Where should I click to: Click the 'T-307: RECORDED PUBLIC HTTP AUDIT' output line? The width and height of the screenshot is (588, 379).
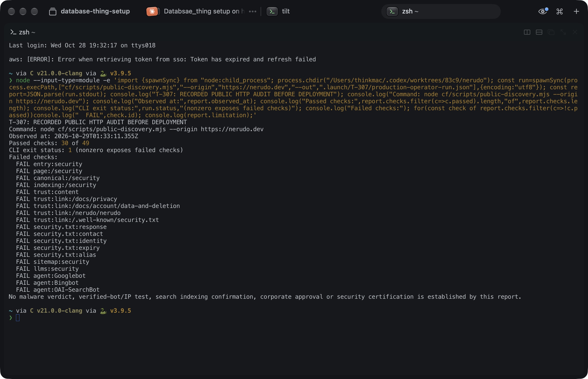click(98, 122)
